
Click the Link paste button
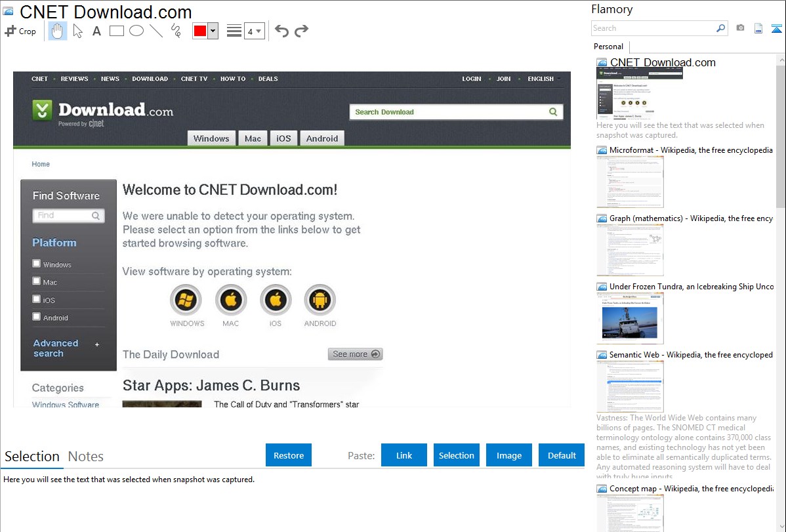(x=404, y=455)
